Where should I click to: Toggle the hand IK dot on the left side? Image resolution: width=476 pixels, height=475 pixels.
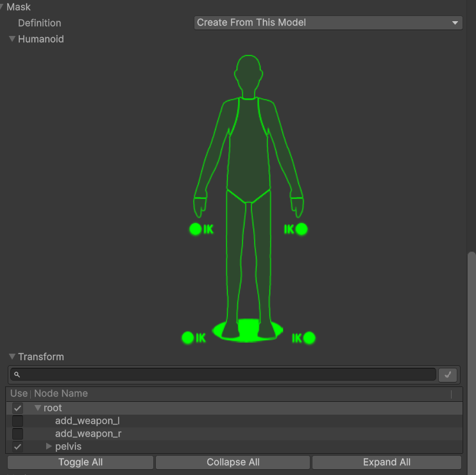[x=195, y=229]
